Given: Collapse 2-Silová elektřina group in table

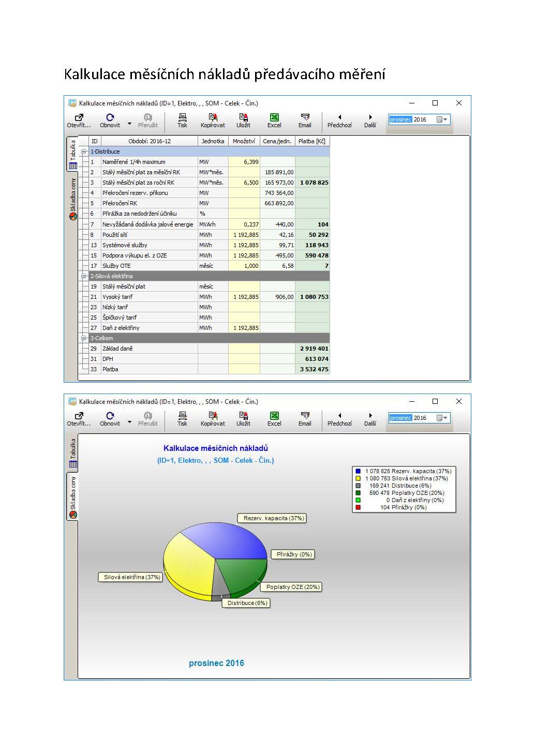Looking at the screenshot, I should [x=83, y=276].
